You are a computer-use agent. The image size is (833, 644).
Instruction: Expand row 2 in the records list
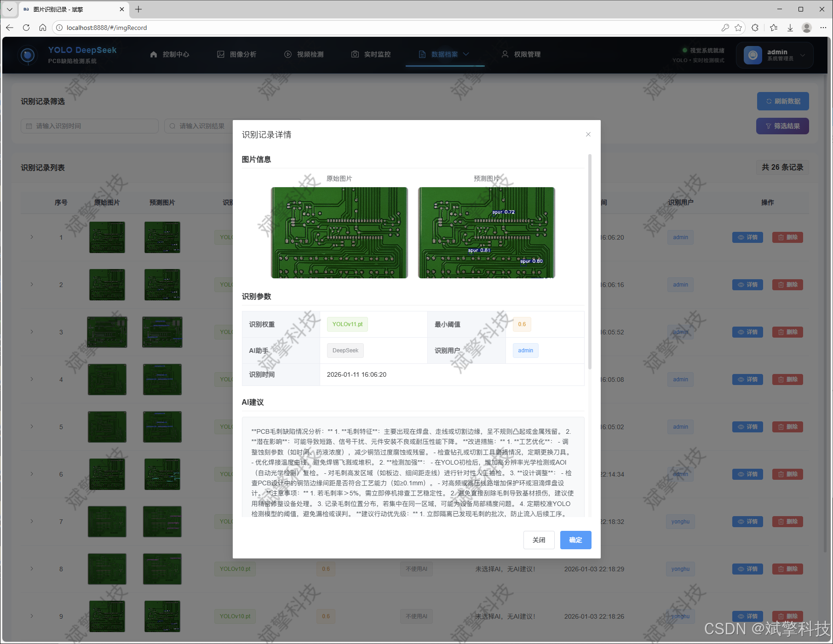[x=32, y=284]
